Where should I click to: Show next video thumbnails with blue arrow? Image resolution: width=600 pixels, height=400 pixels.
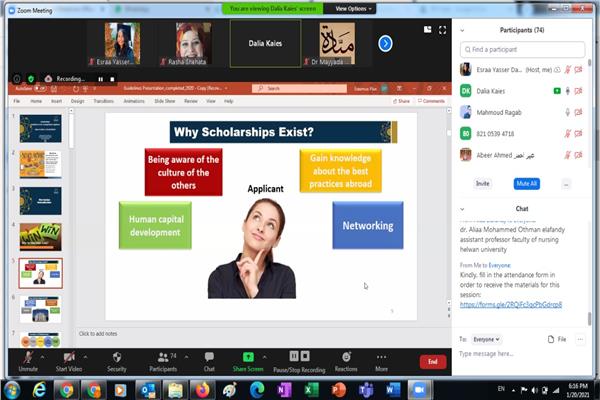pyautogui.click(x=385, y=43)
